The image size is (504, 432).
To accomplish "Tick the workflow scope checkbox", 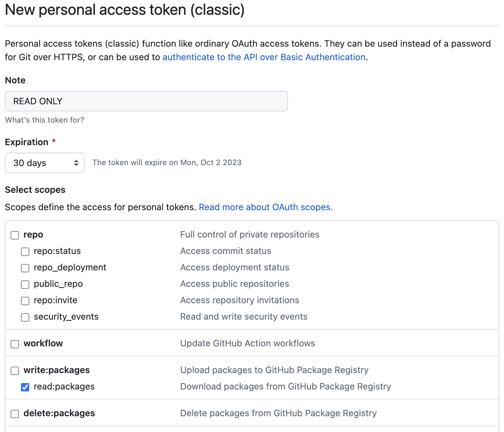I will 15,344.
